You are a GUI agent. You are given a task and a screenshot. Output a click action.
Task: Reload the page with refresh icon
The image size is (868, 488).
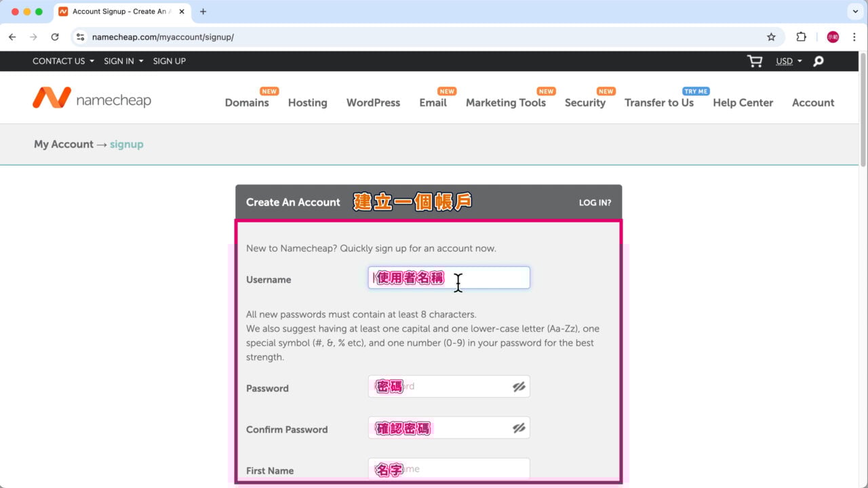55,37
